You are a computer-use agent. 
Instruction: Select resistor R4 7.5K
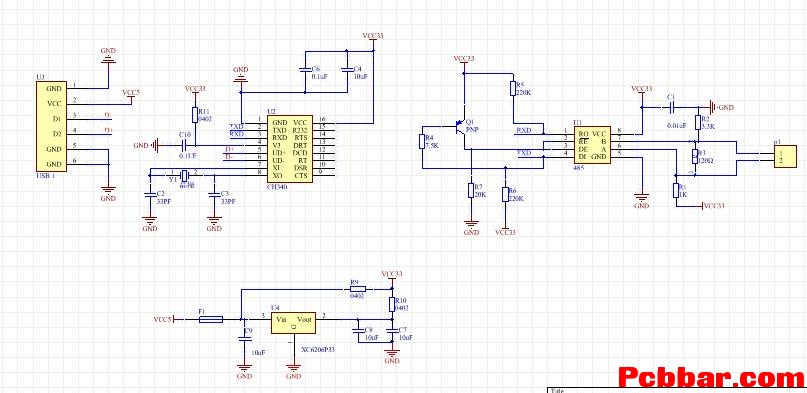(x=422, y=142)
